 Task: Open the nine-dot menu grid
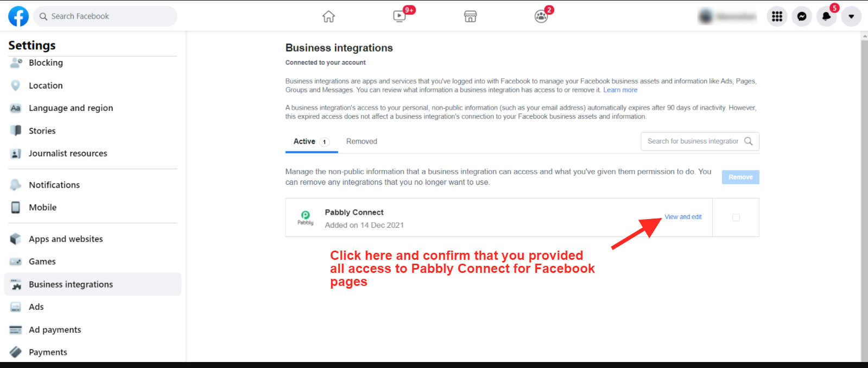pyautogui.click(x=777, y=16)
